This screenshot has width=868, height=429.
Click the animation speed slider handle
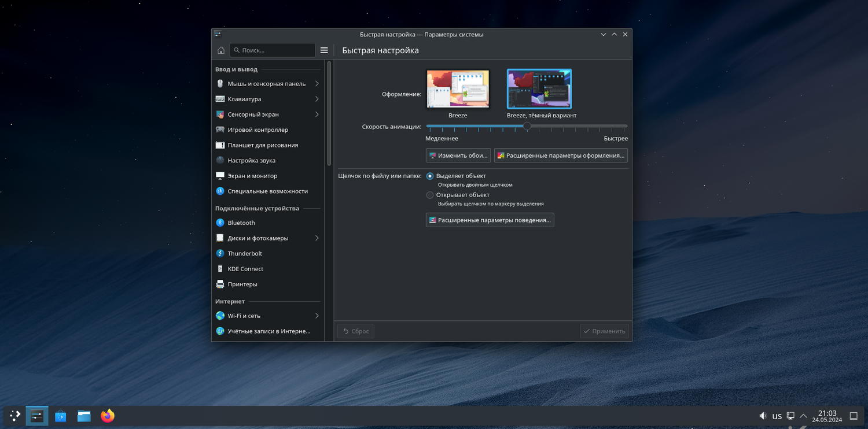(x=527, y=126)
